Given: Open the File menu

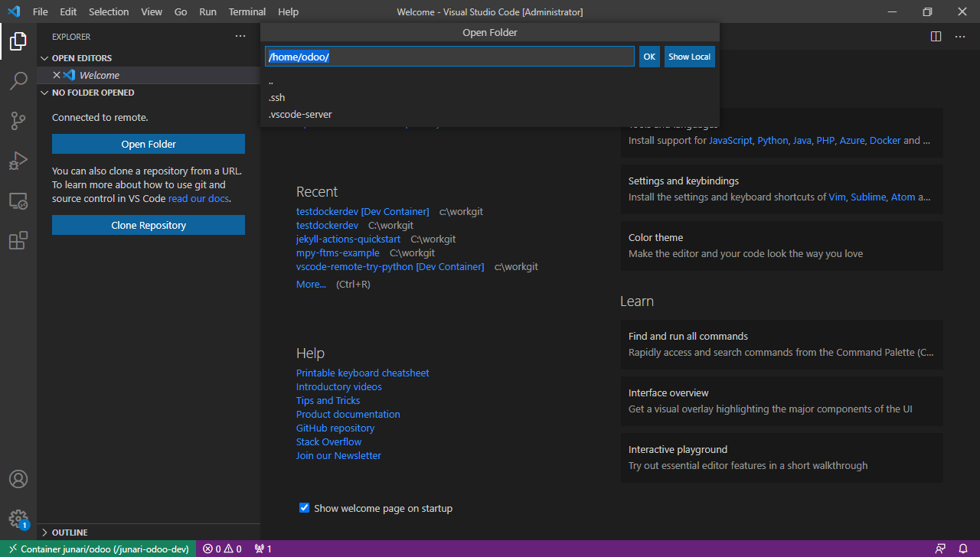Looking at the screenshot, I should point(41,11).
